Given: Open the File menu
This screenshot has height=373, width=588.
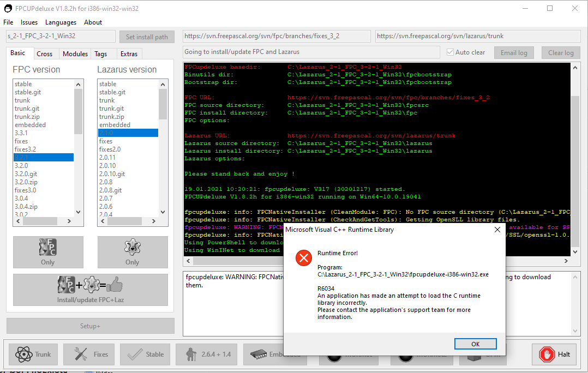Looking at the screenshot, I should click(x=8, y=22).
